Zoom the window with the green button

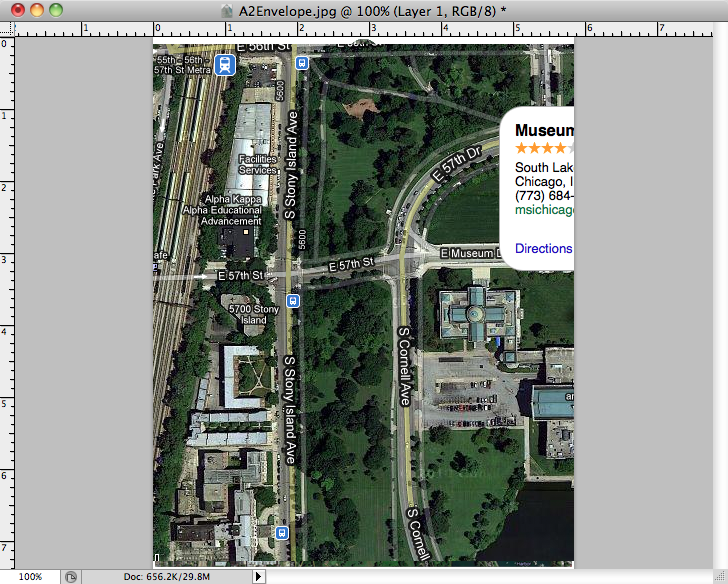[x=56, y=10]
